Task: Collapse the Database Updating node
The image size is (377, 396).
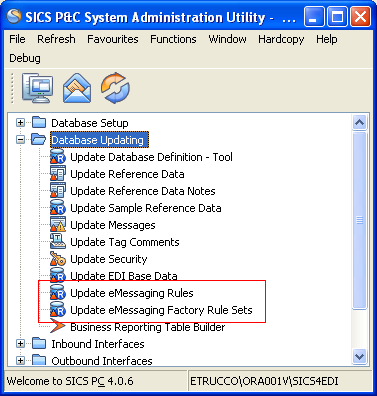Action: pyautogui.click(x=20, y=140)
